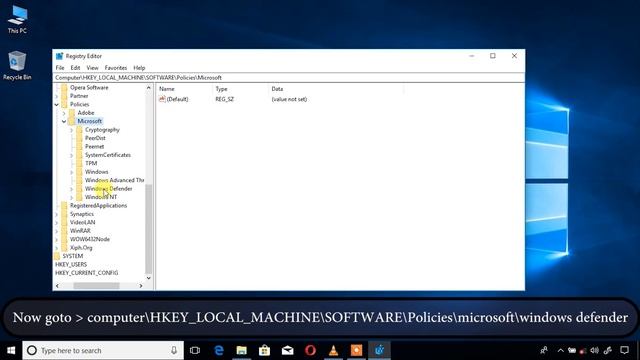Select the Cryptography key
Screen dimensions: 640x360
102,130
